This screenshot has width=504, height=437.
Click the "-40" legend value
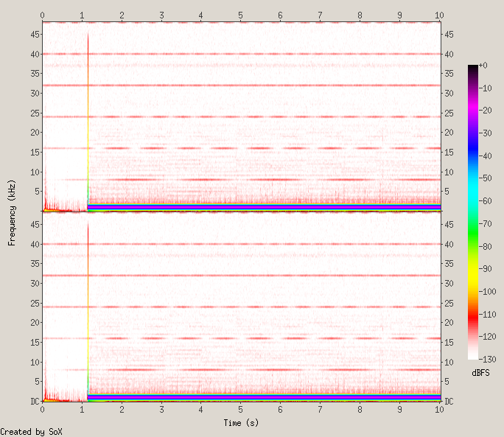[x=486, y=156]
